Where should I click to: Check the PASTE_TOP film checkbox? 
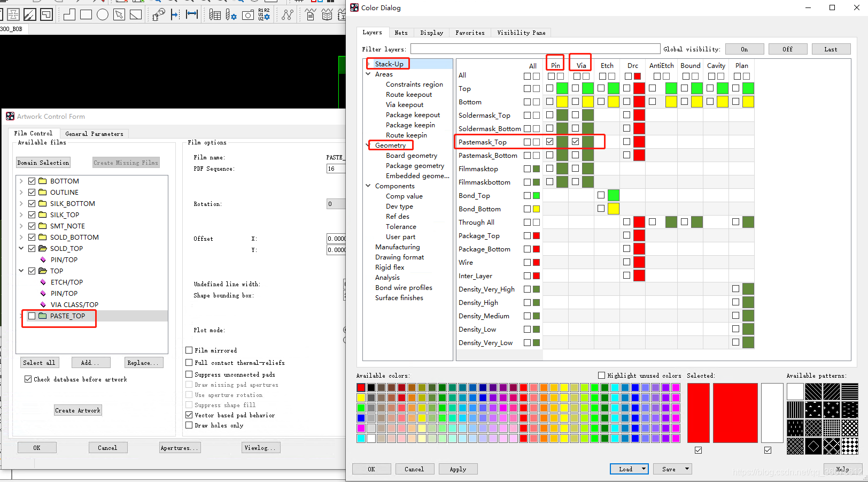[x=32, y=316]
